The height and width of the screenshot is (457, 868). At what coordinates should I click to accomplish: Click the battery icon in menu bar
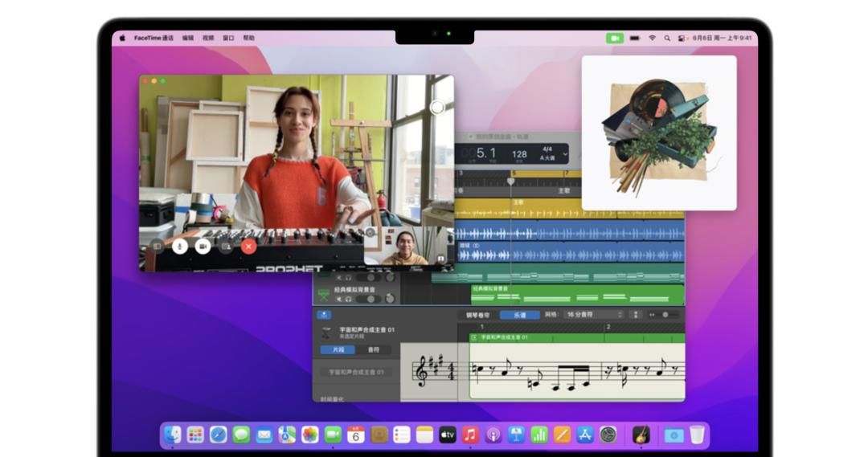[635, 39]
